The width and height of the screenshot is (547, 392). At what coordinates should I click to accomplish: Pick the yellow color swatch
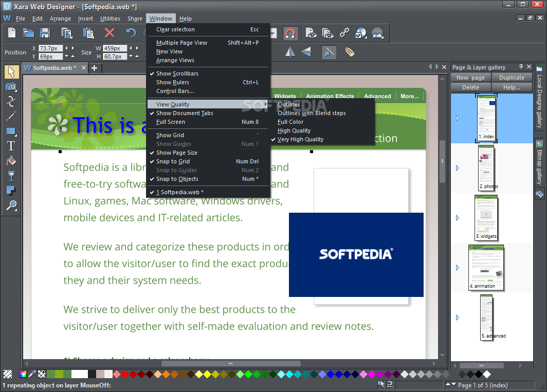tap(207, 374)
